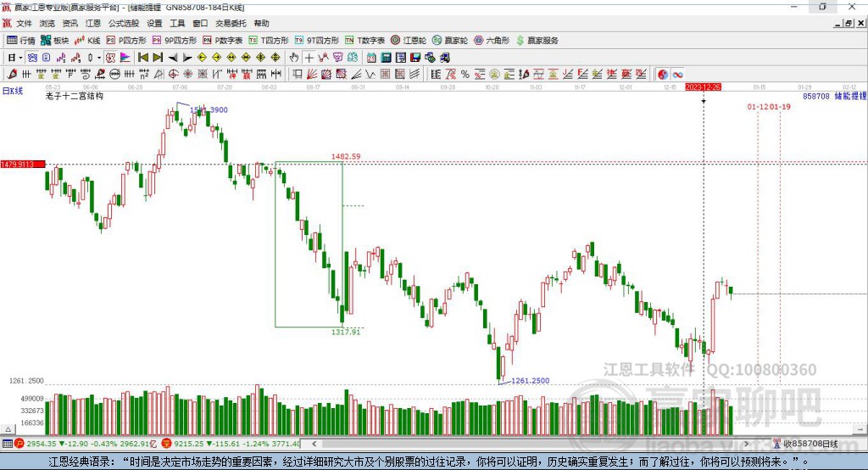Jump to last bar with skip-forward icon
The width and height of the screenshot is (868, 470).
158,58
